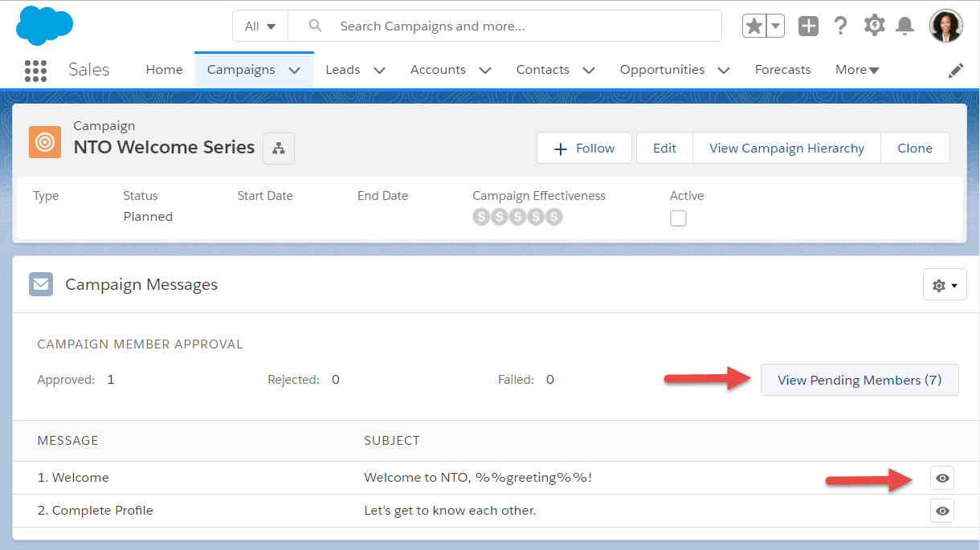This screenshot has width=980, height=550.
Task: Open the favorites list dropdown arrow
Action: pos(776,26)
